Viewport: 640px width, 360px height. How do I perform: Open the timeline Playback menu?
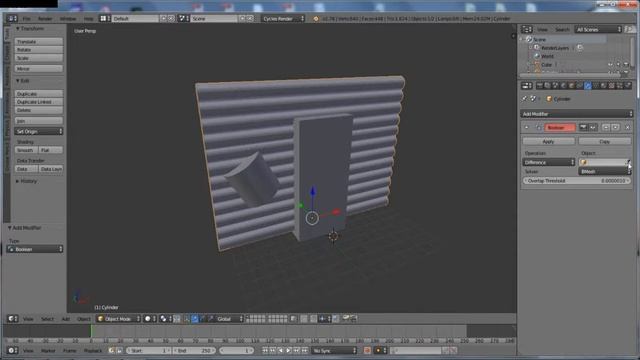point(93,350)
